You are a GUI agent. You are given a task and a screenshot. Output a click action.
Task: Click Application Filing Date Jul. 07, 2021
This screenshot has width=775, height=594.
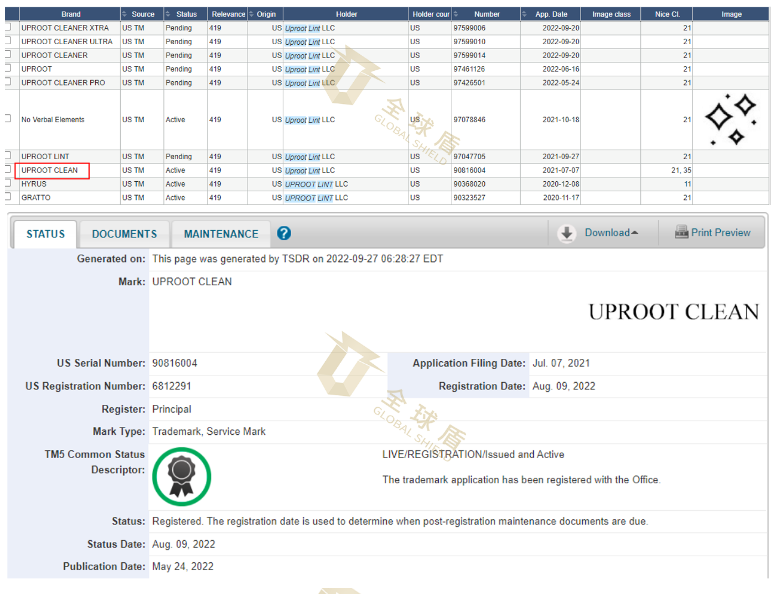click(561, 363)
